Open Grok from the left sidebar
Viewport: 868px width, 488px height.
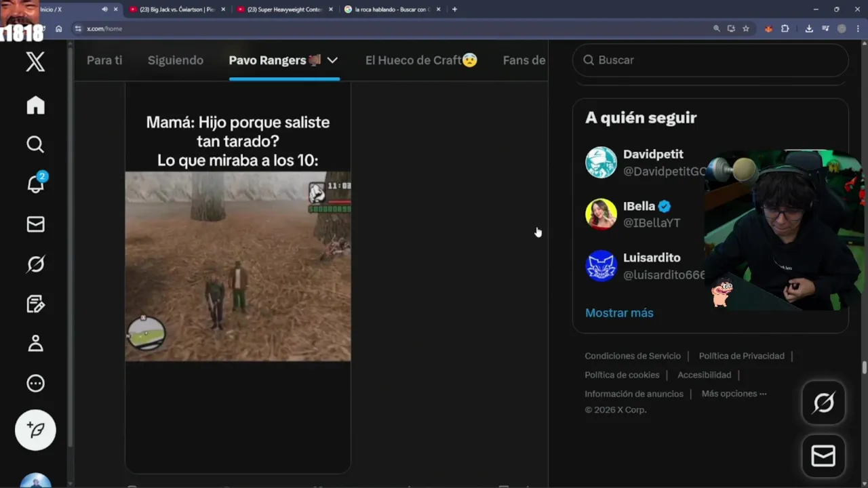(35, 264)
